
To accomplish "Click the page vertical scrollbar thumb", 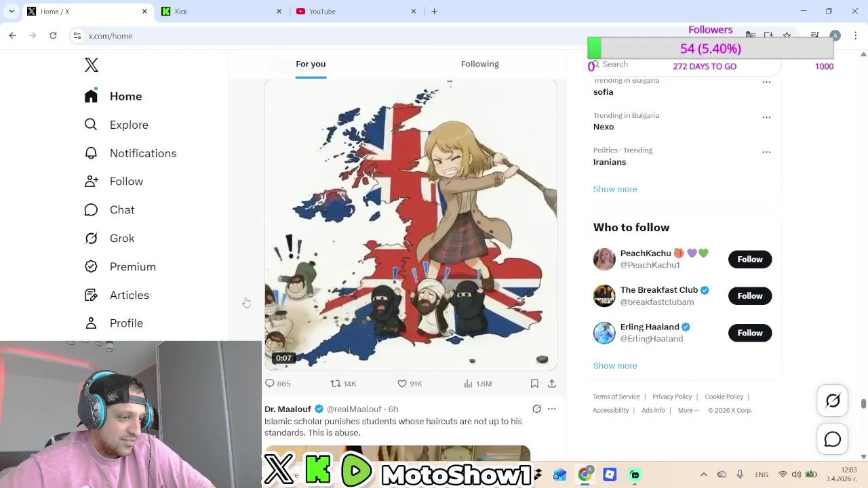I will tap(863, 404).
